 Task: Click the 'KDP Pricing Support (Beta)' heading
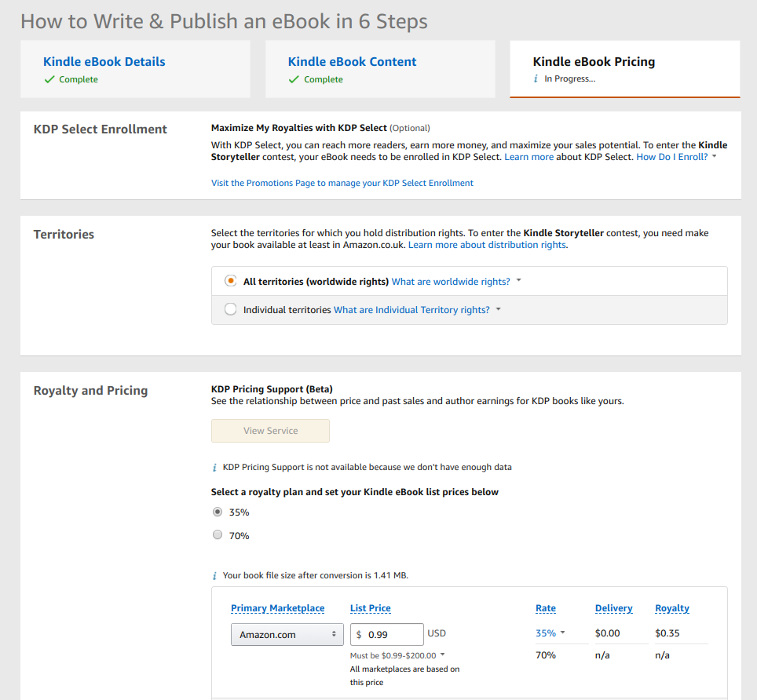click(x=272, y=388)
